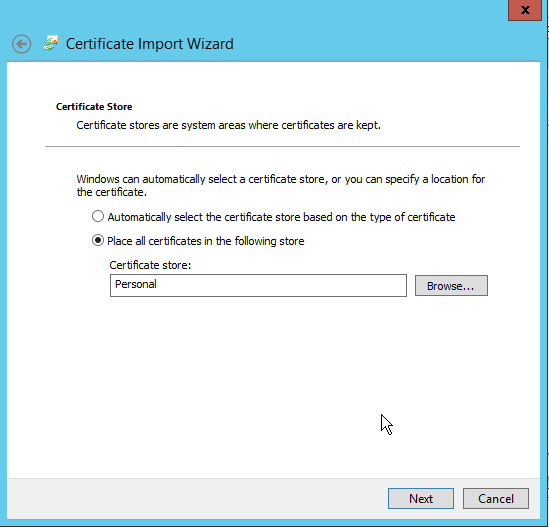
Task: Focus the Certificate store text field
Action: [258, 285]
